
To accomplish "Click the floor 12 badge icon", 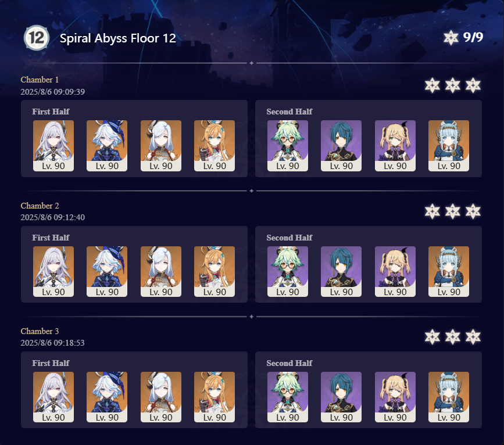I will click(x=37, y=38).
